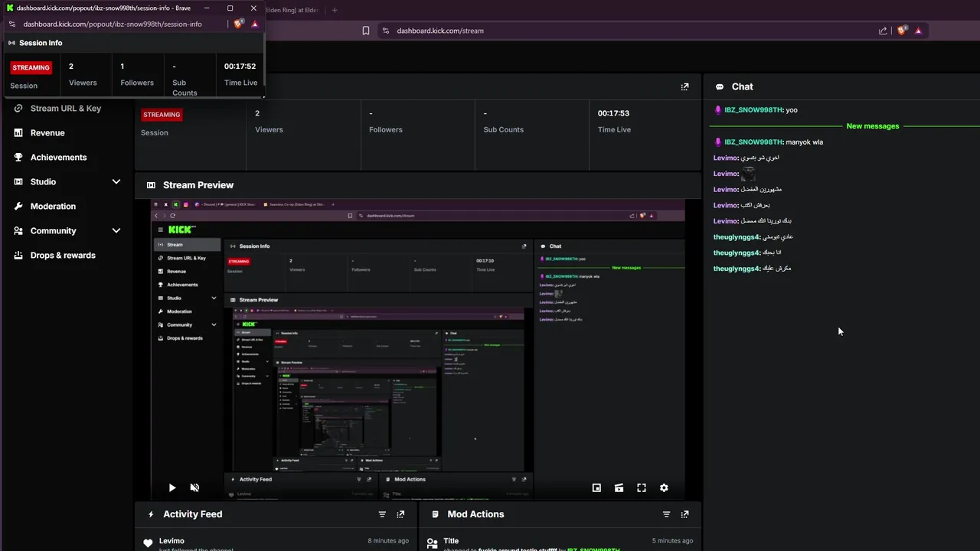Click the STREAMING badge in the dashboard
This screenshot has width=980, height=551.
[162, 115]
